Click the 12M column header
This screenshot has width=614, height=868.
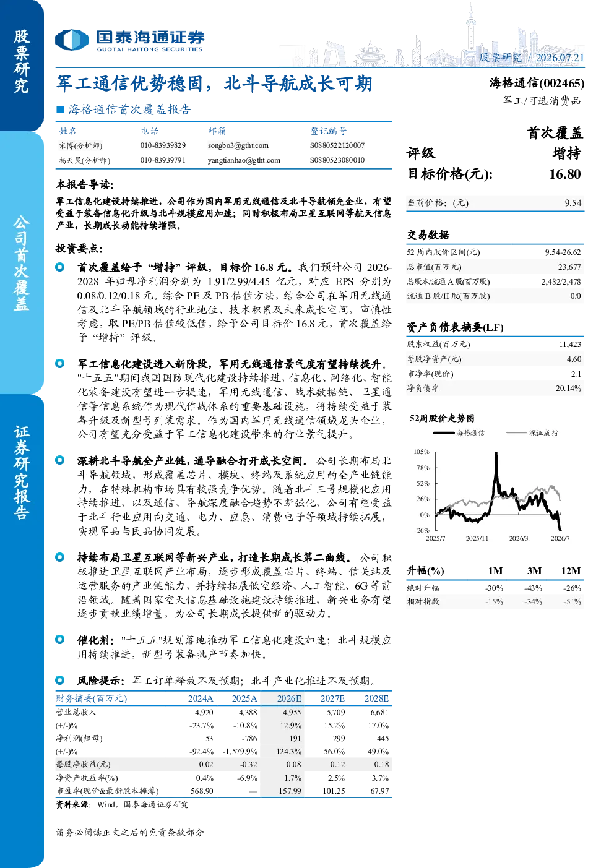[x=571, y=571]
